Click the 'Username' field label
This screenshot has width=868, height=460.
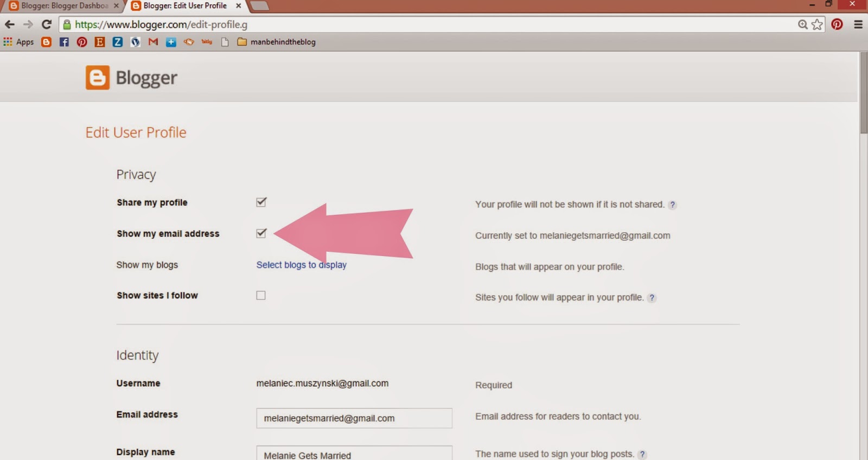[138, 384]
